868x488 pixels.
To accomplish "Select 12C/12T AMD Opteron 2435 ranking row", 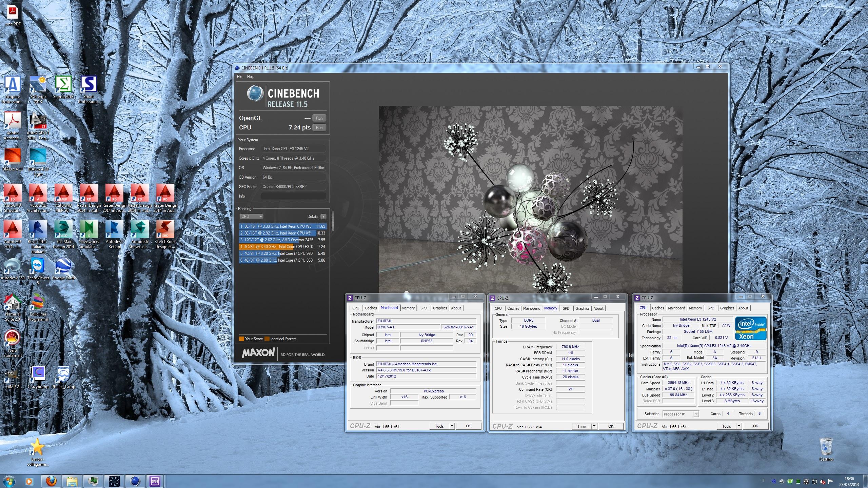I will coord(283,240).
